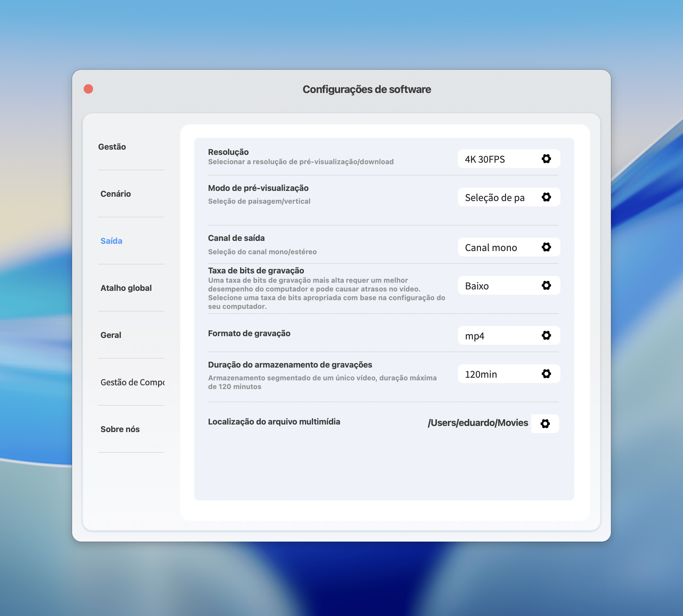Screen dimensions: 683x616
Task: Click gear icon next to Baixo bitrate
Action: click(546, 285)
